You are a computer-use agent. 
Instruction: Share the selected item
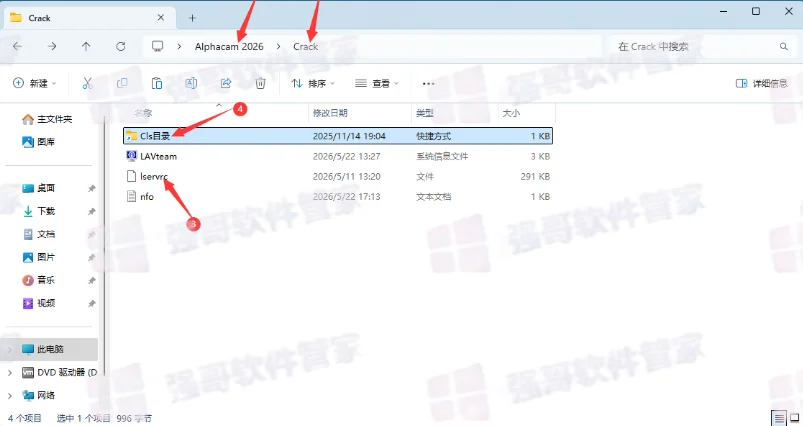click(x=226, y=83)
